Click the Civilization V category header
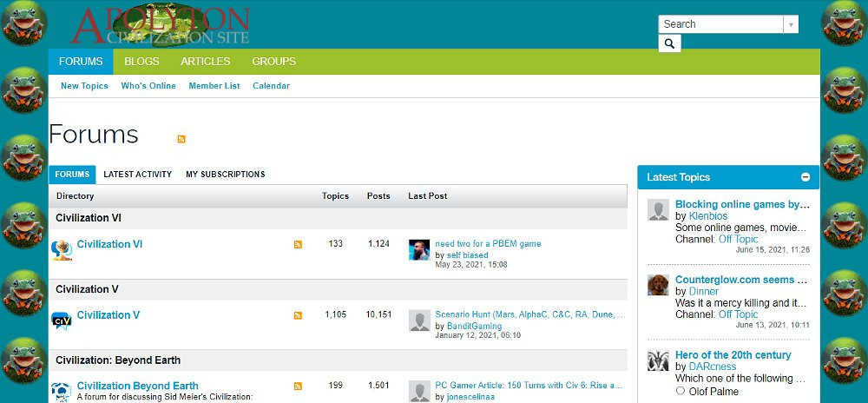 [x=88, y=289]
